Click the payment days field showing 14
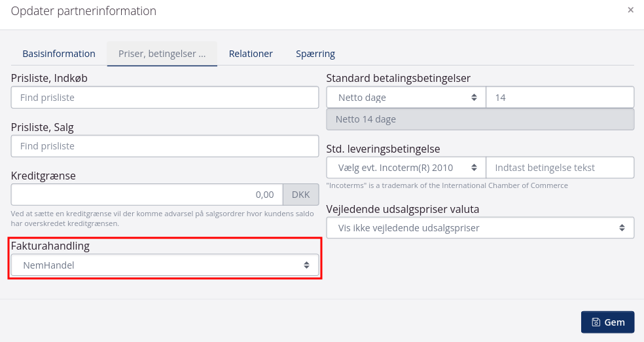 click(560, 98)
